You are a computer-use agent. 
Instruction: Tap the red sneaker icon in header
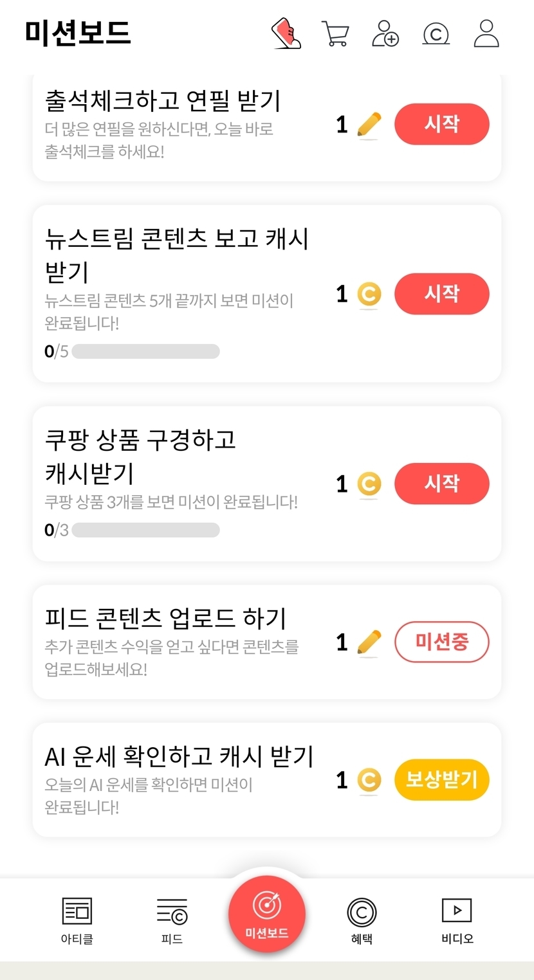286,33
